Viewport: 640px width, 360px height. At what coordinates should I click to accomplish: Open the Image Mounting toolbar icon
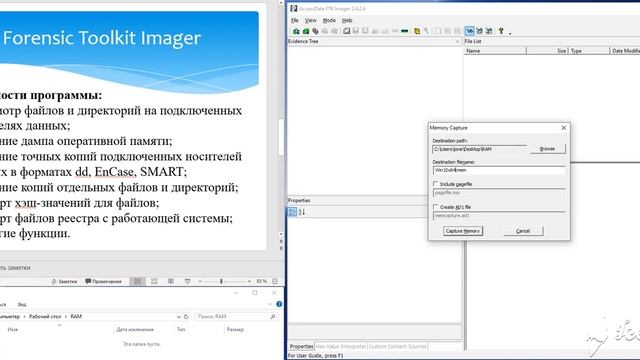point(315,31)
